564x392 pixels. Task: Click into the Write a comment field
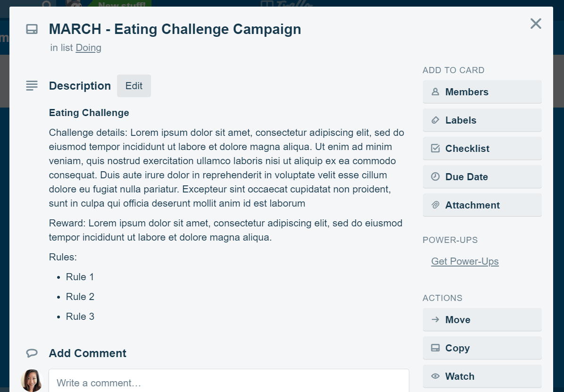[229, 382]
